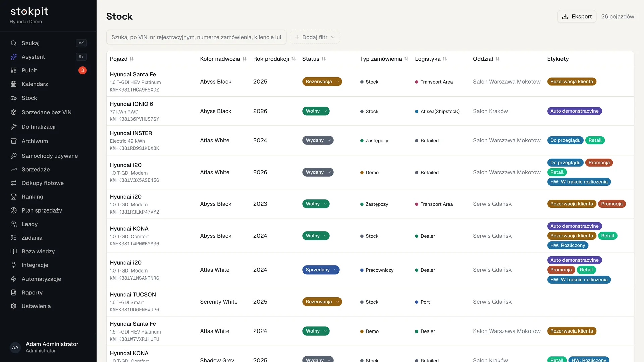The width and height of the screenshot is (644, 362).
Task: Open Raporty document icon
Action: point(14,293)
